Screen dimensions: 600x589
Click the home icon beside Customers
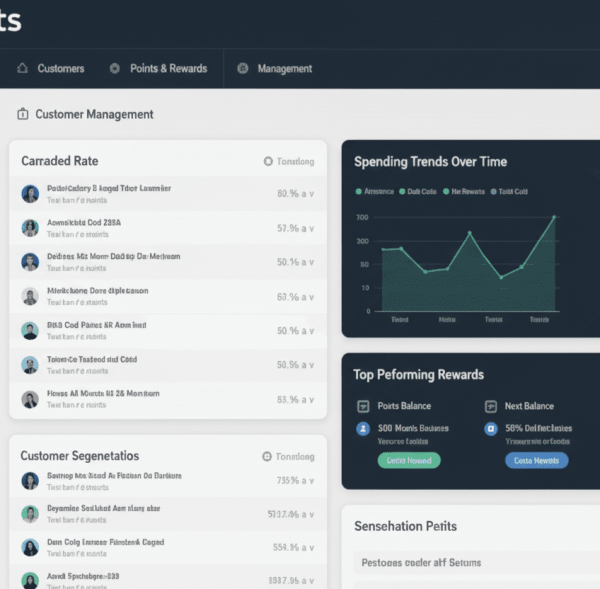tap(22, 69)
